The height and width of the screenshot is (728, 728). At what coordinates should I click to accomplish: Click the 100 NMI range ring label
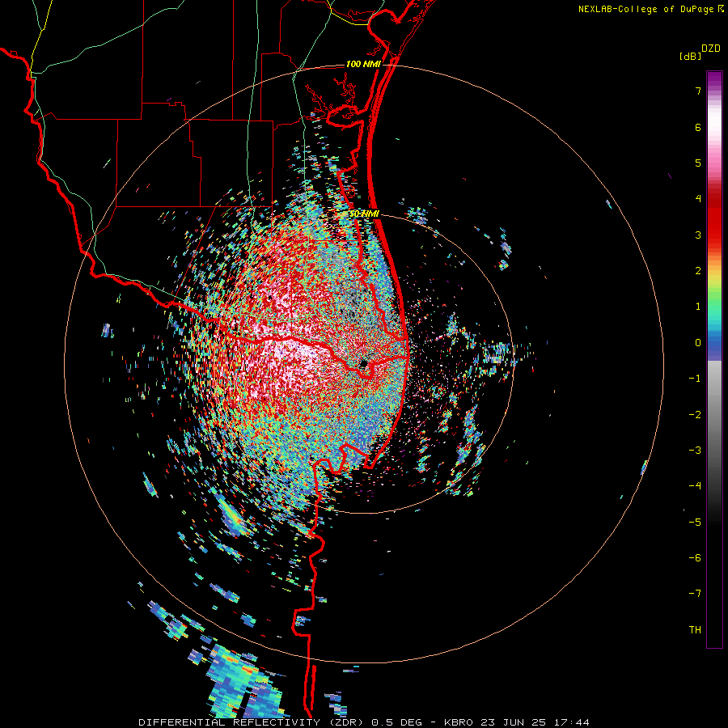(x=363, y=64)
